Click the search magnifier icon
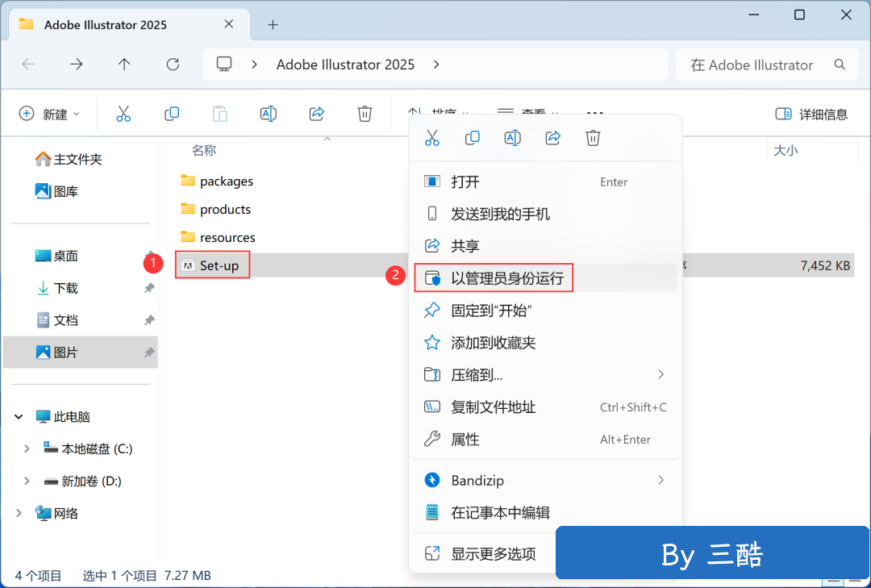The image size is (871, 588). (x=840, y=65)
